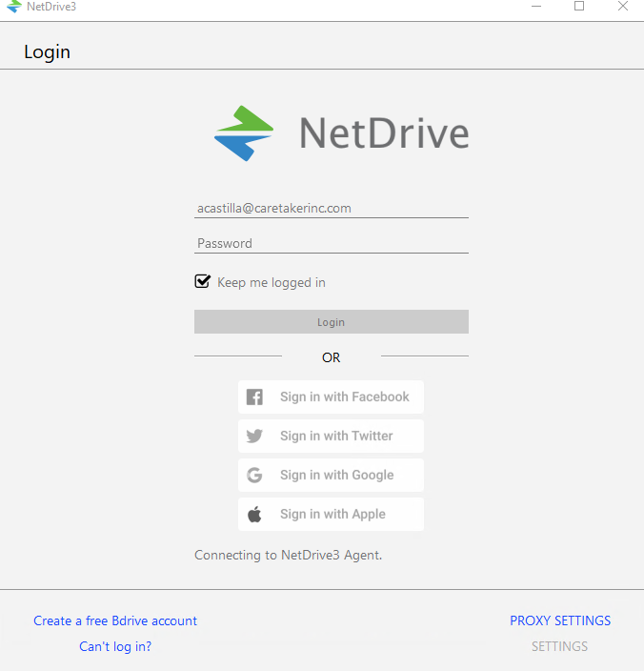Click the Facebook logo icon
The height and width of the screenshot is (671, 644).
pos(254,397)
